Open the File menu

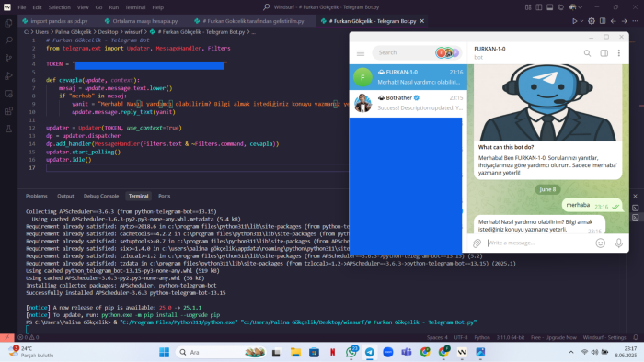(x=22, y=7)
